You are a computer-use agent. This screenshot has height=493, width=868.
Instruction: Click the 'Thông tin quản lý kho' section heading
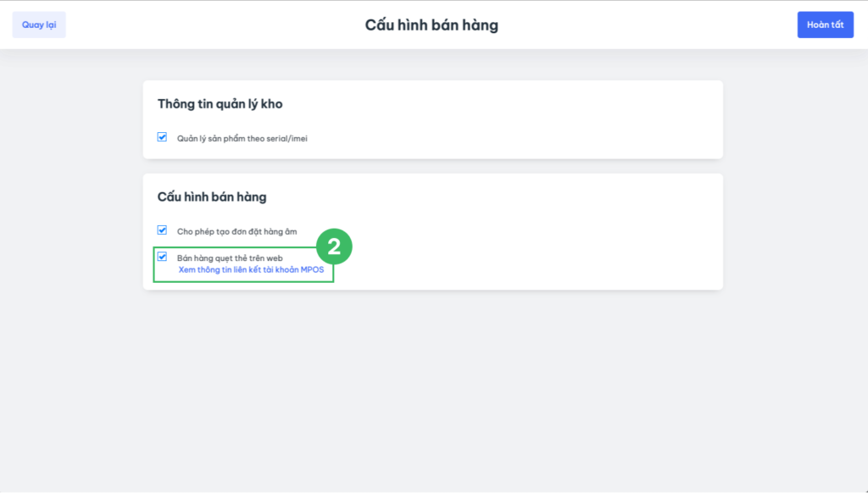[220, 104]
